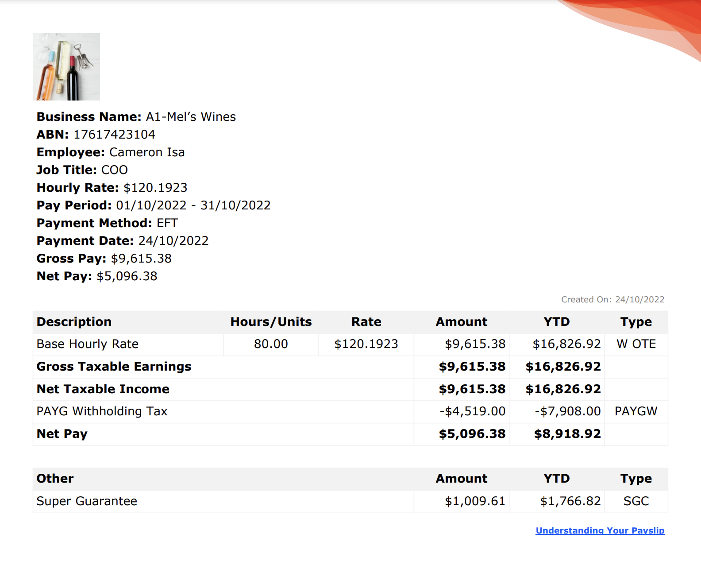The height and width of the screenshot is (588, 701).
Task: Select the ABN number 17617423104
Action: [114, 135]
